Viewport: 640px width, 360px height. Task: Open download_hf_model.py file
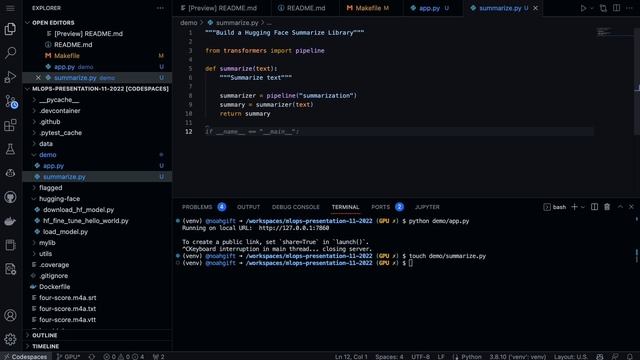coord(97,210)
